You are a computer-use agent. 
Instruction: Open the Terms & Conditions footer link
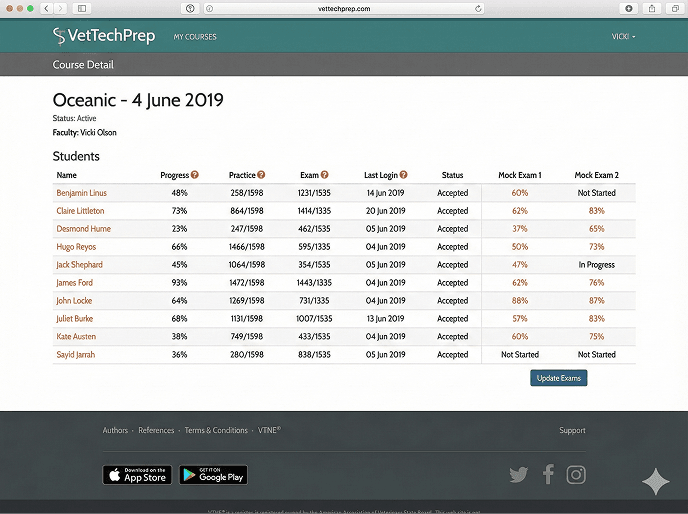click(216, 431)
